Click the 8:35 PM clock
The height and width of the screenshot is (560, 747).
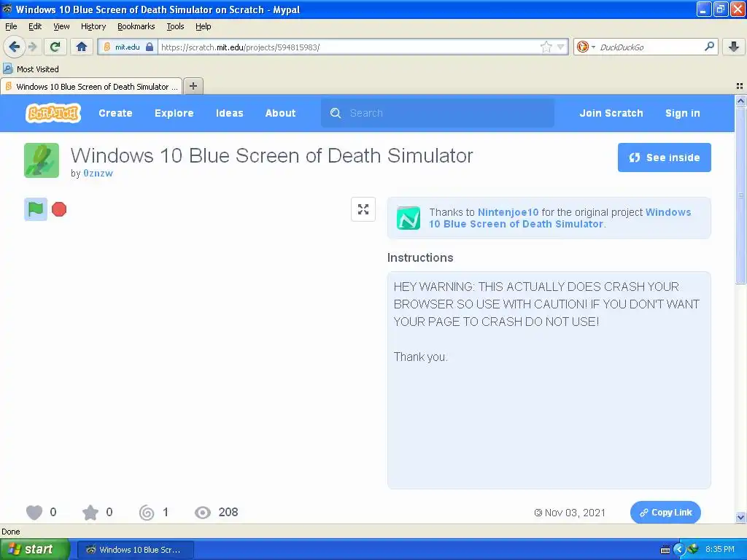[719, 549]
